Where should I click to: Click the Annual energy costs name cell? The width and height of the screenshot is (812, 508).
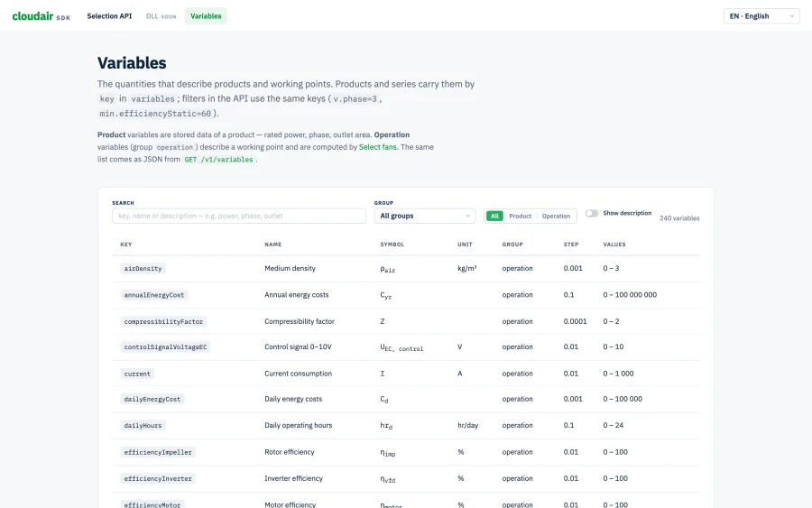tap(297, 295)
